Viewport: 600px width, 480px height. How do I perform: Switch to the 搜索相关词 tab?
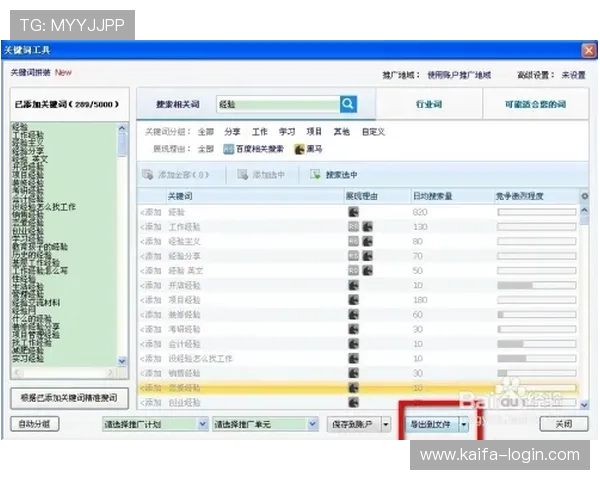click(178, 104)
